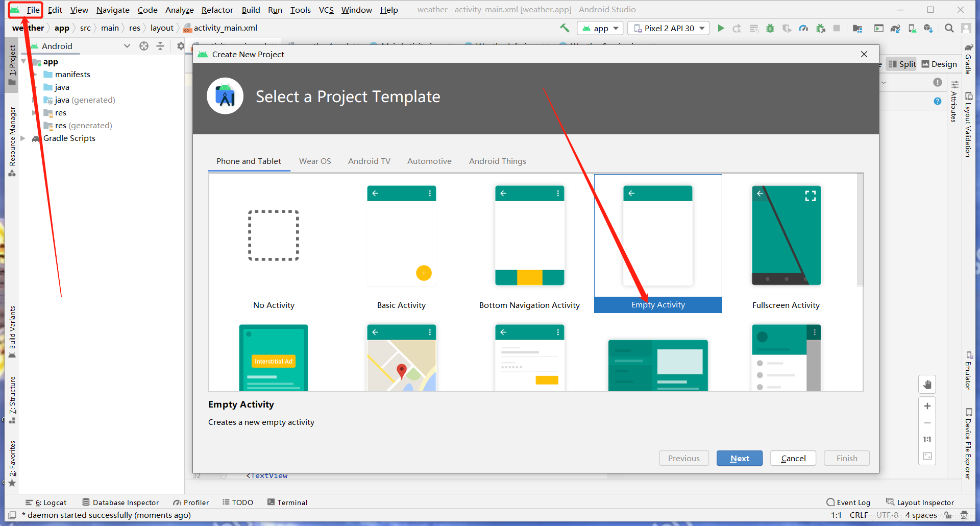Click the blue help question mark icon
This screenshot has height=526, width=980.
pyautogui.click(x=938, y=101)
